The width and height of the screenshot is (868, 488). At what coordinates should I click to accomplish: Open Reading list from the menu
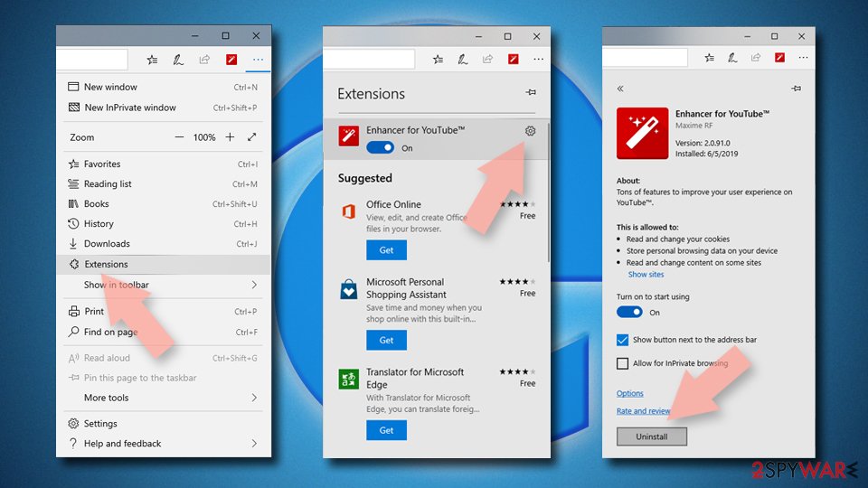[x=164, y=183]
